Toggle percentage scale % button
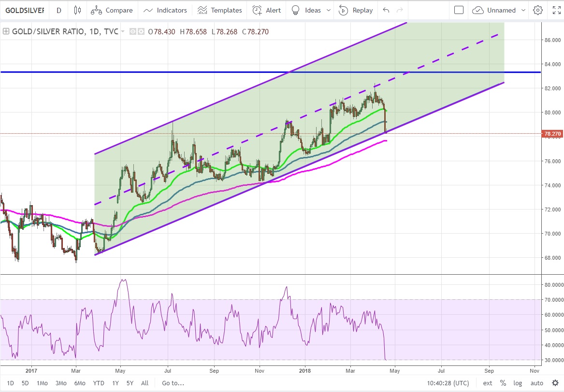This screenshot has width=564, height=392. point(503,383)
